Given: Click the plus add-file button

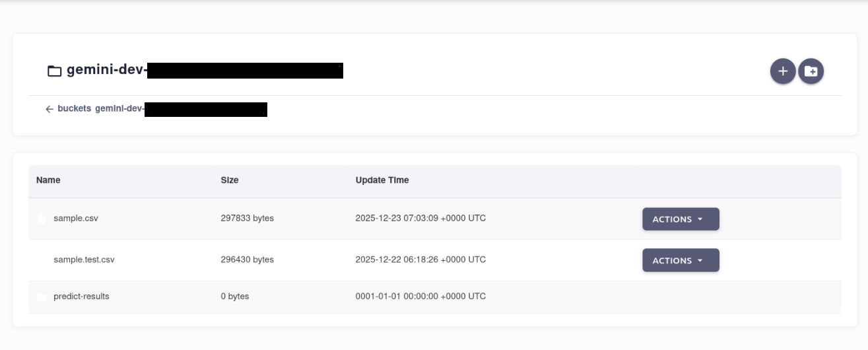Looking at the screenshot, I should tap(783, 71).
